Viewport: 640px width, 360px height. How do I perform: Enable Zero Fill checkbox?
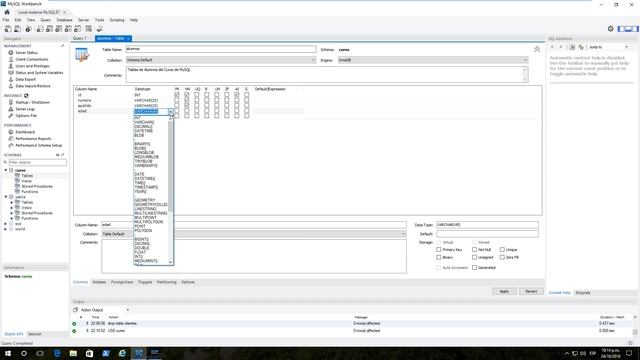[502, 258]
